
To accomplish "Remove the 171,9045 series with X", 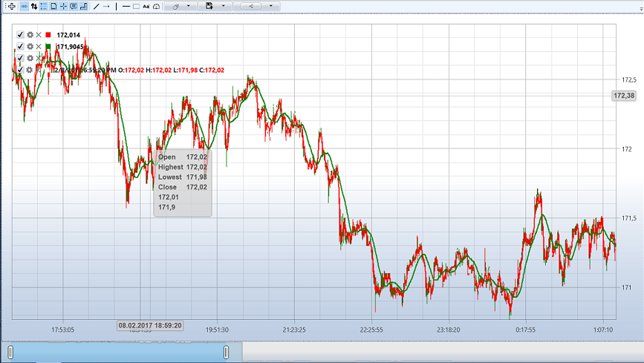I will (39, 47).
